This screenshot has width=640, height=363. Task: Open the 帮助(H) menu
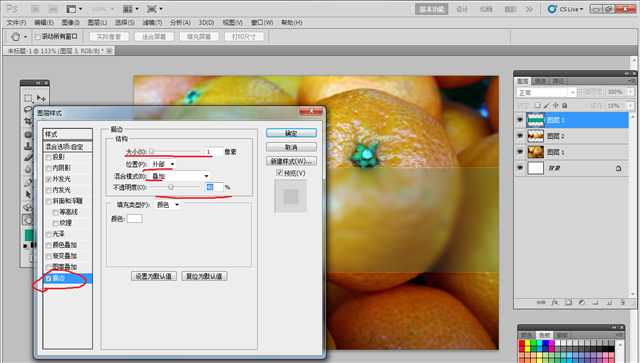[x=292, y=22]
